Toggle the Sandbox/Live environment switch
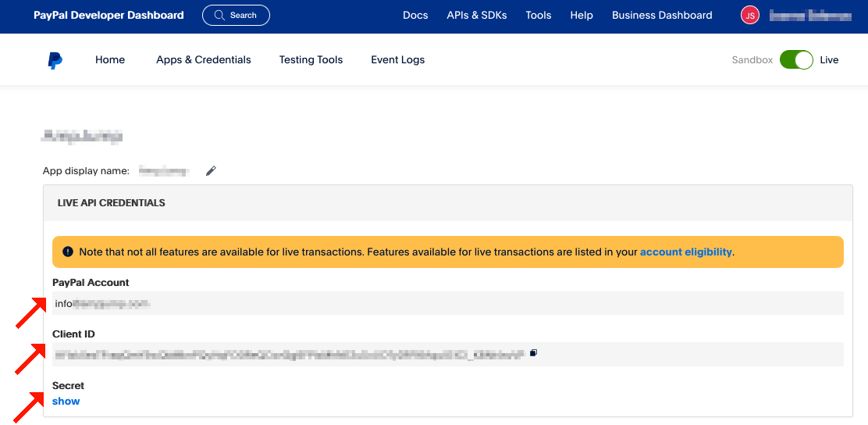This screenshot has width=868, height=425. tap(796, 60)
